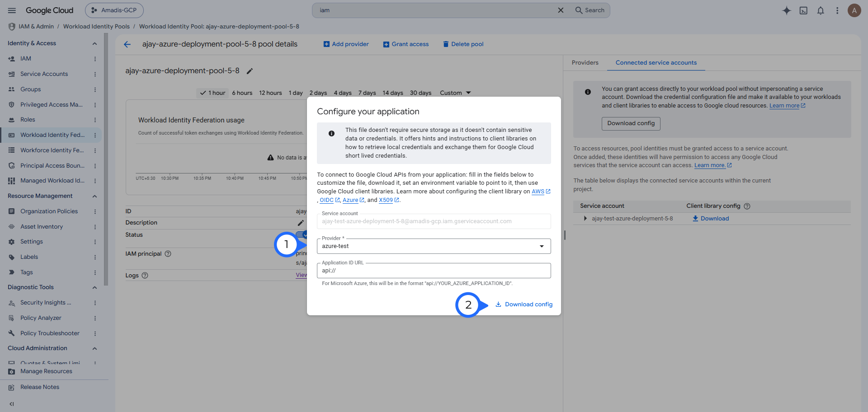Image resolution: width=868 pixels, height=412 pixels.
Task: Download client config for ajay-test-azure-deployment-5-8
Action: point(711,219)
